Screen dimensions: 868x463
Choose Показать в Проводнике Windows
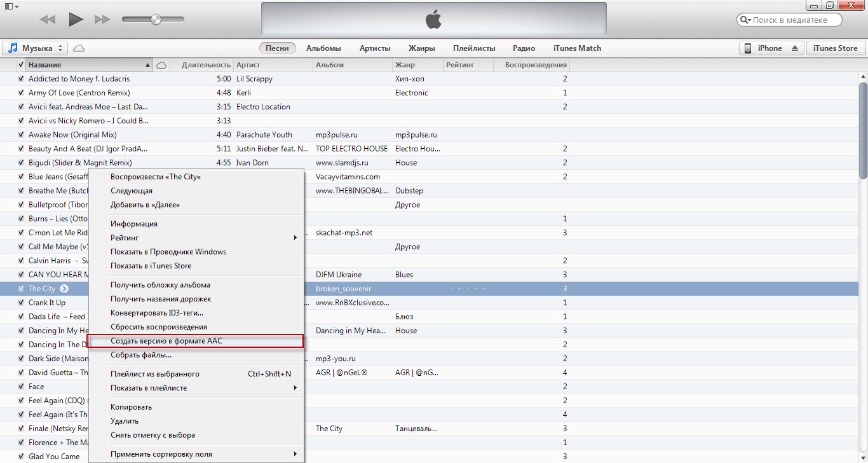coord(196,252)
